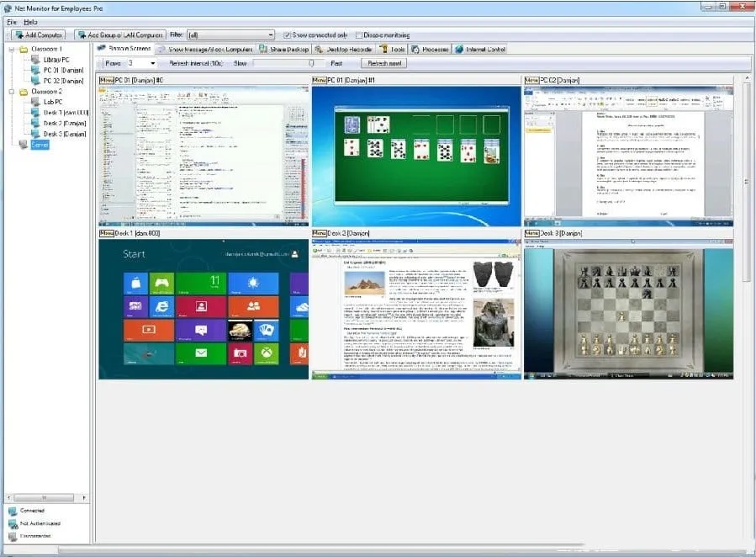This screenshot has width=756, height=557.
Task: Click Add Group of LAN Computers button
Action: [119, 35]
